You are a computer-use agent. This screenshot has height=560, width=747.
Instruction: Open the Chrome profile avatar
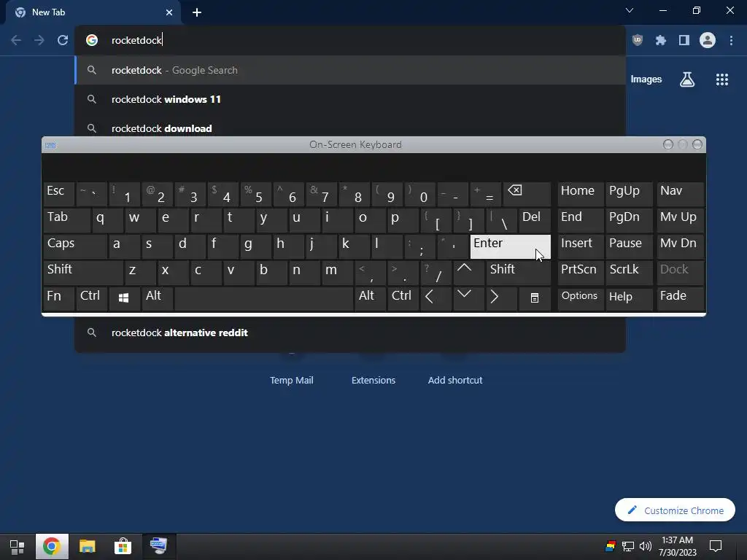(x=708, y=40)
